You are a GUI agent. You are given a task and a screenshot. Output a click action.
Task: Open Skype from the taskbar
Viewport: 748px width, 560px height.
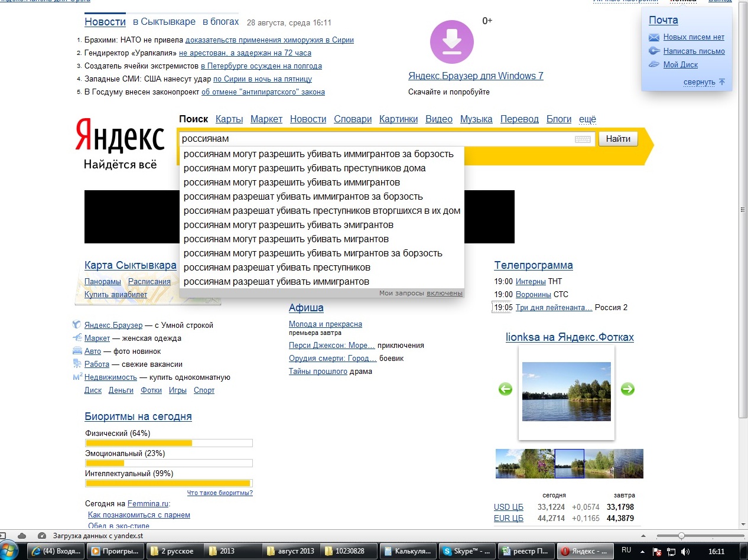click(467, 551)
